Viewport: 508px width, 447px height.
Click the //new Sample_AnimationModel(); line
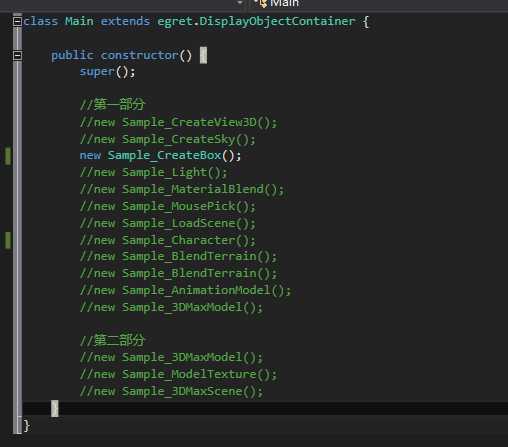(x=186, y=291)
